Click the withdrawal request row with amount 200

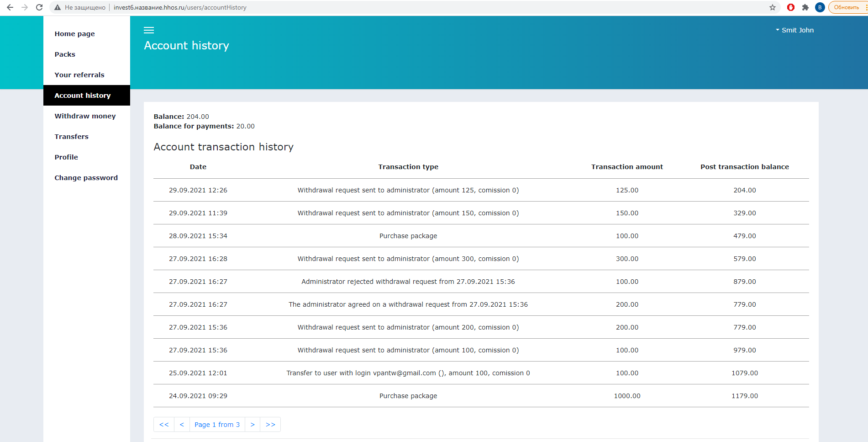click(x=481, y=327)
